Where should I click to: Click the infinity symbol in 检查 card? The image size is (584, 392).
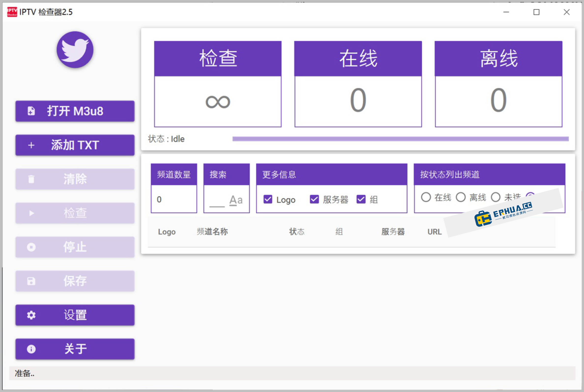point(218,102)
